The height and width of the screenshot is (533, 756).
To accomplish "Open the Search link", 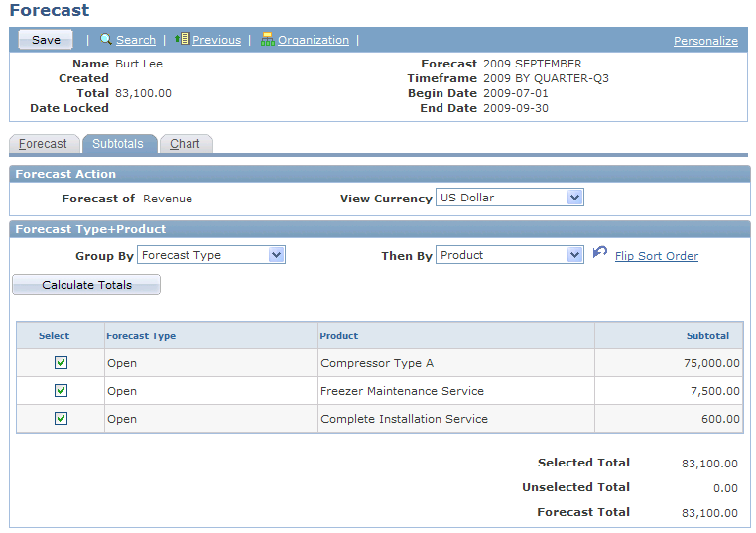I will pyautogui.click(x=136, y=40).
